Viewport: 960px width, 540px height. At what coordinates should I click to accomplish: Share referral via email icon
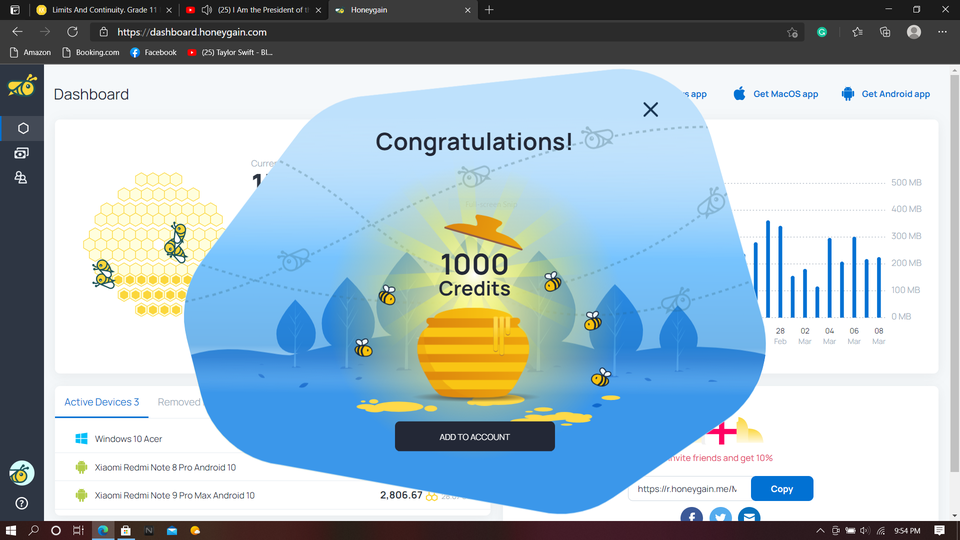coord(749,517)
